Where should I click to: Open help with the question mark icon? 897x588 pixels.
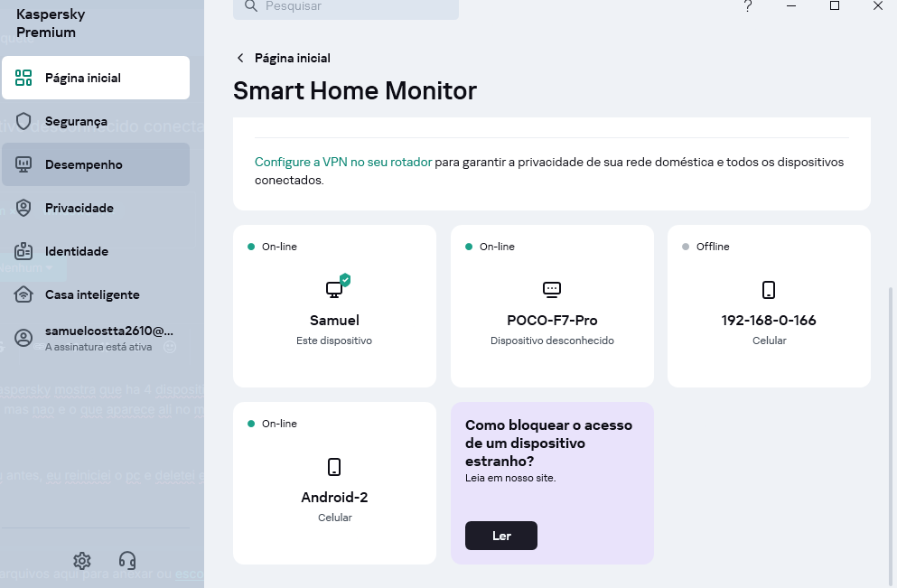tap(748, 5)
